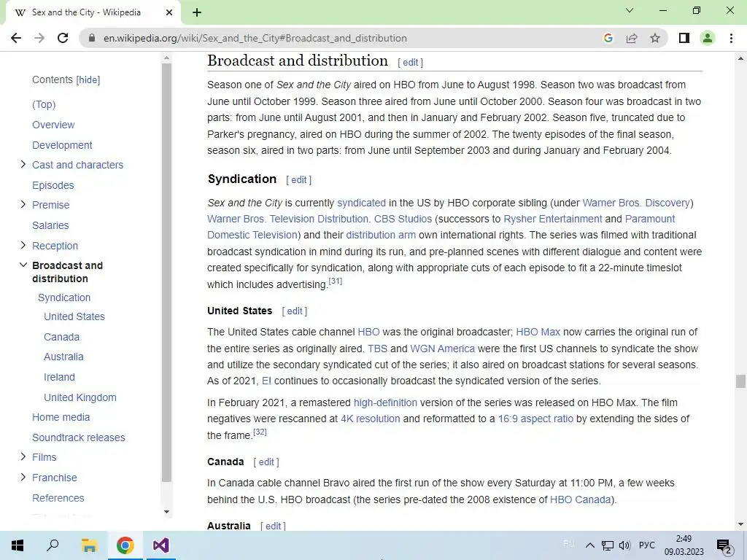The image size is (747, 560).
Task: View site information lock icon
Action: [x=92, y=38]
